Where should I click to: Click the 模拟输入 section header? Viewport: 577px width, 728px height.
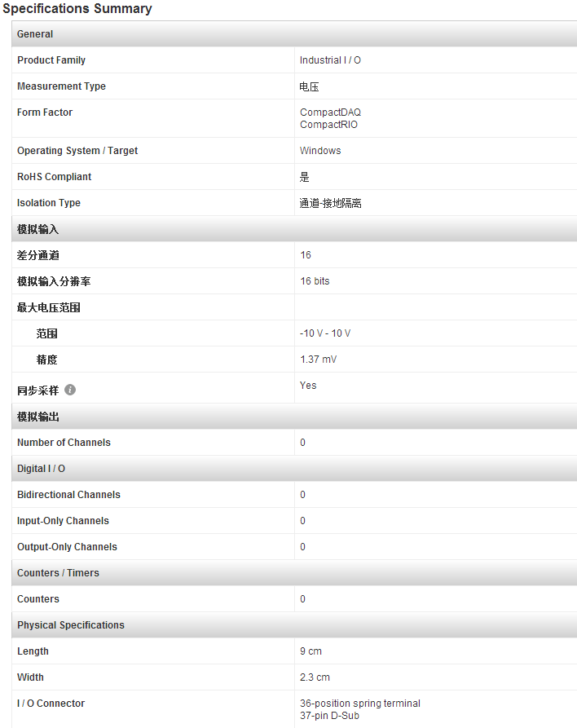click(294, 229)
